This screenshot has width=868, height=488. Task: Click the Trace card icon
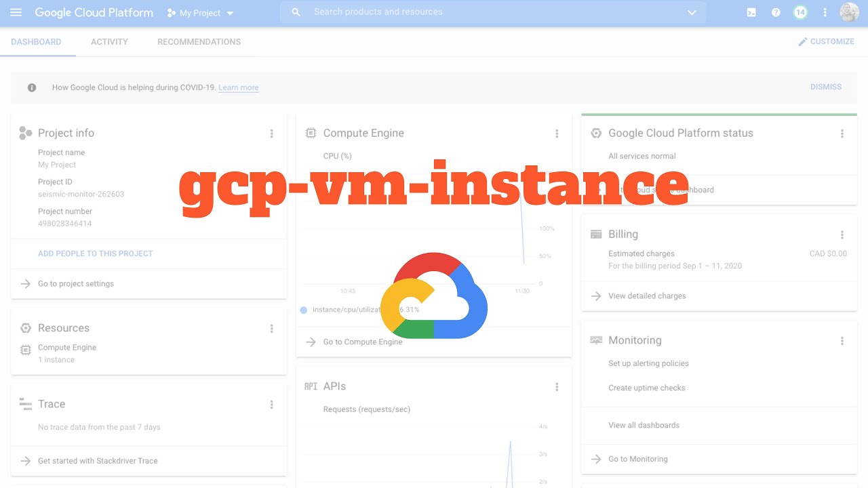point(26,404)
